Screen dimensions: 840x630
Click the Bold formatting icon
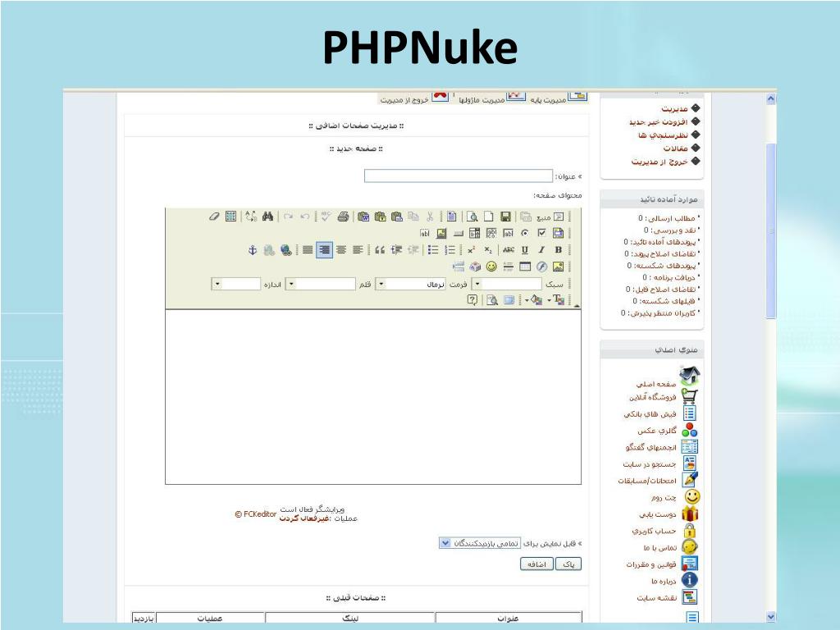click(558, 249)
